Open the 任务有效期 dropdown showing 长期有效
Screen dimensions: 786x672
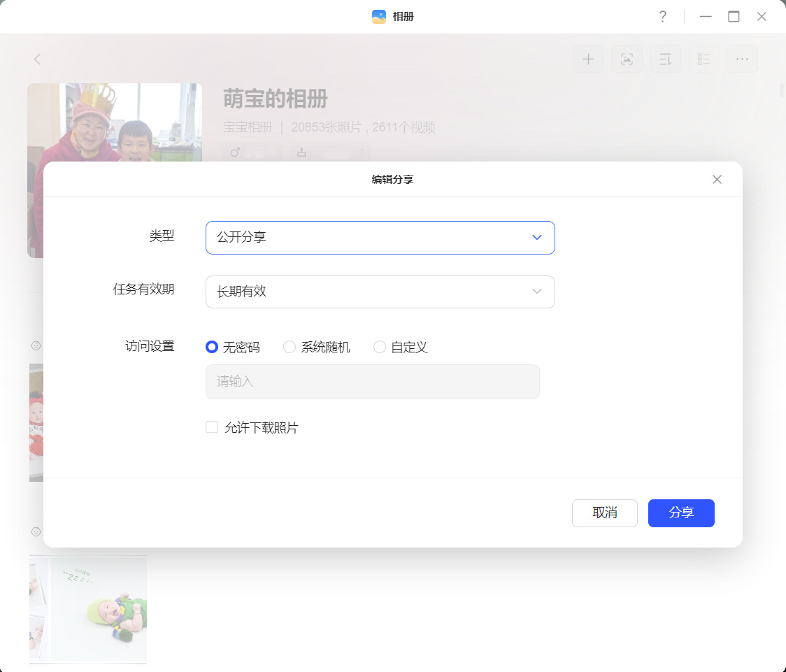380,292
